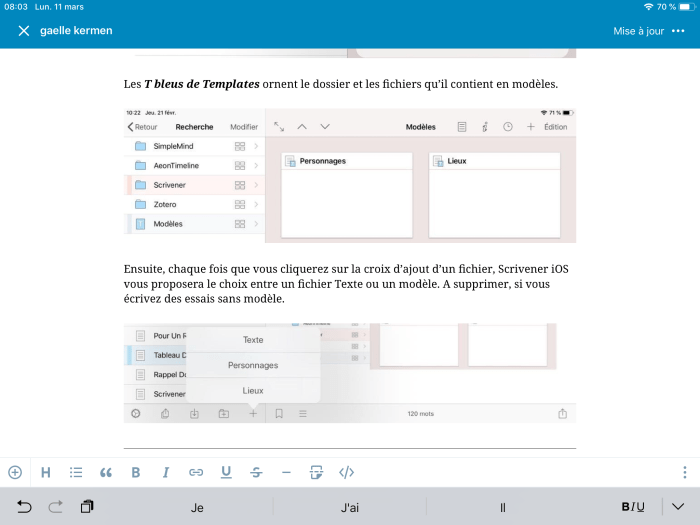Viewport: 700px width, 525px height.
Task: Paste from the clipboard icon
Action: click(x=87, y=507)
